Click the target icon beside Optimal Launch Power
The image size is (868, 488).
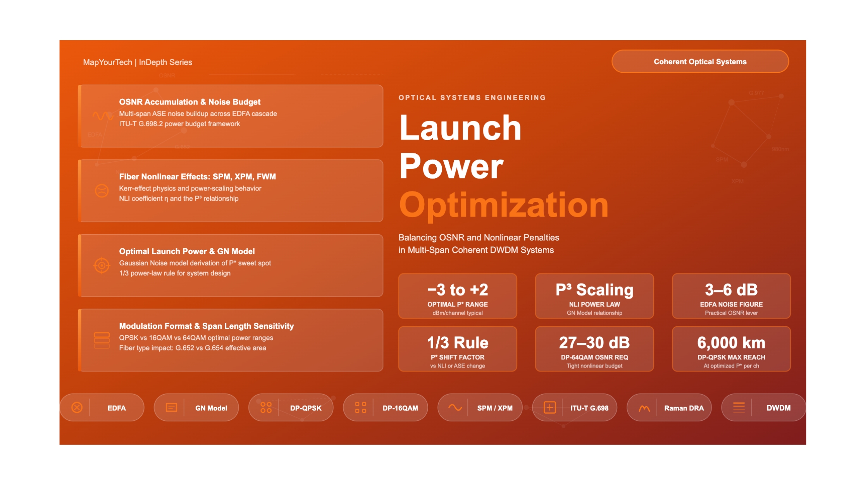102,266
